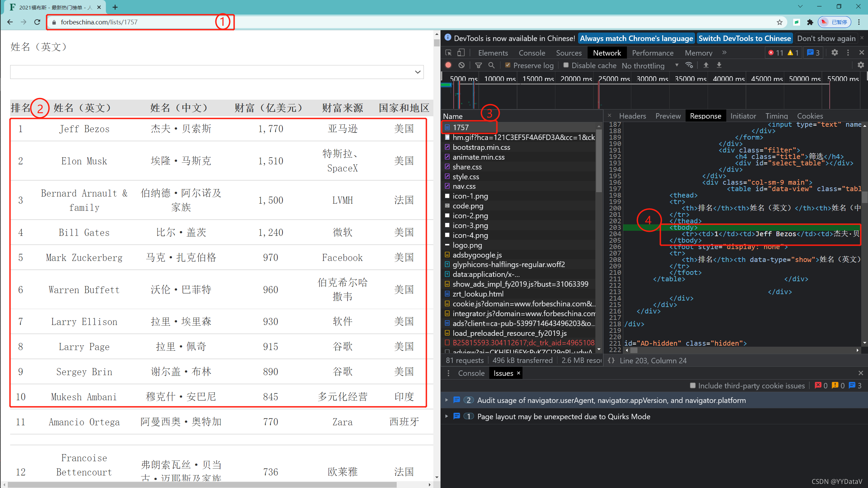Screen dimensions: 868x488
Task: Toggle the Preserve log checkbox
Action: pyautogui.click(x=508, y=65)
